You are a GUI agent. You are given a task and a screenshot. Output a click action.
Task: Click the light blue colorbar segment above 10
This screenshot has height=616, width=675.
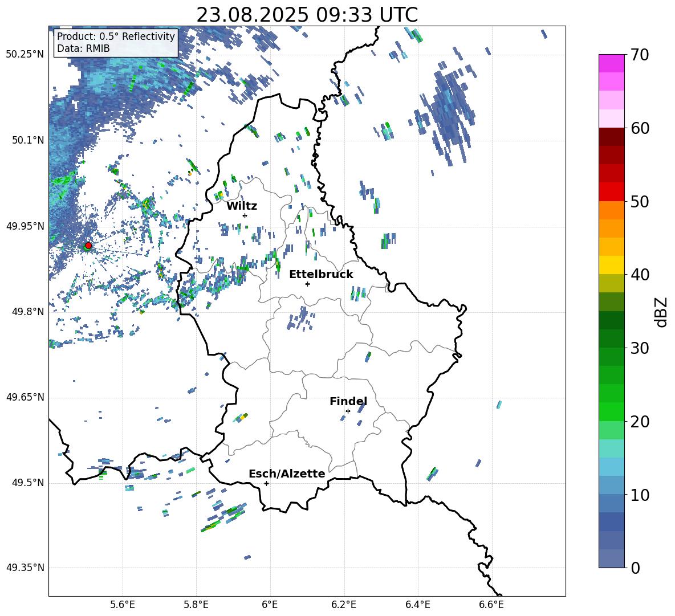tap(612, 467)
